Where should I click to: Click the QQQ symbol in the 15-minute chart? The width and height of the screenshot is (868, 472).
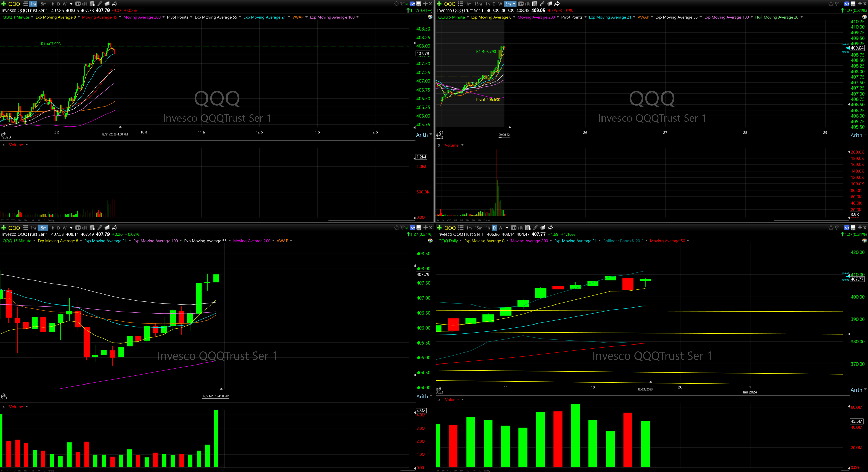[x=14, y=228]
